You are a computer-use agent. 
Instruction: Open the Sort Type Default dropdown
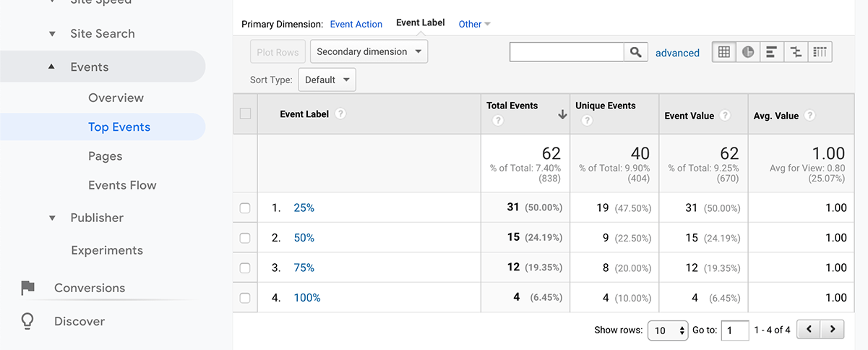(x=327, y=80)
